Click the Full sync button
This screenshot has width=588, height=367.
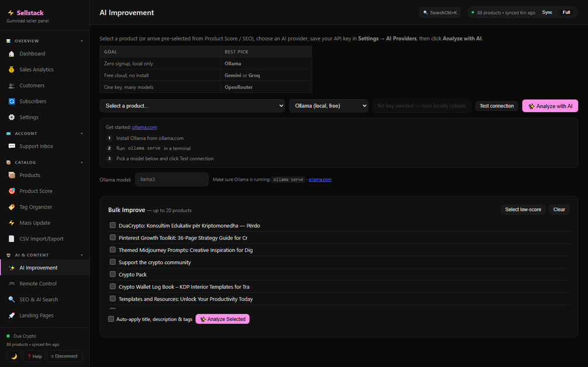tap(566, 12)
